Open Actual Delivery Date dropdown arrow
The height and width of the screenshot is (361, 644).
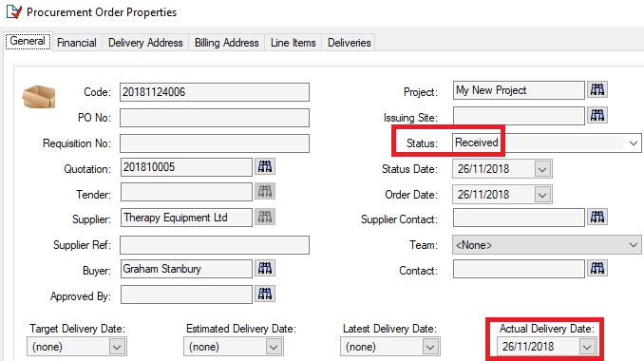click(x=587, y=347)
